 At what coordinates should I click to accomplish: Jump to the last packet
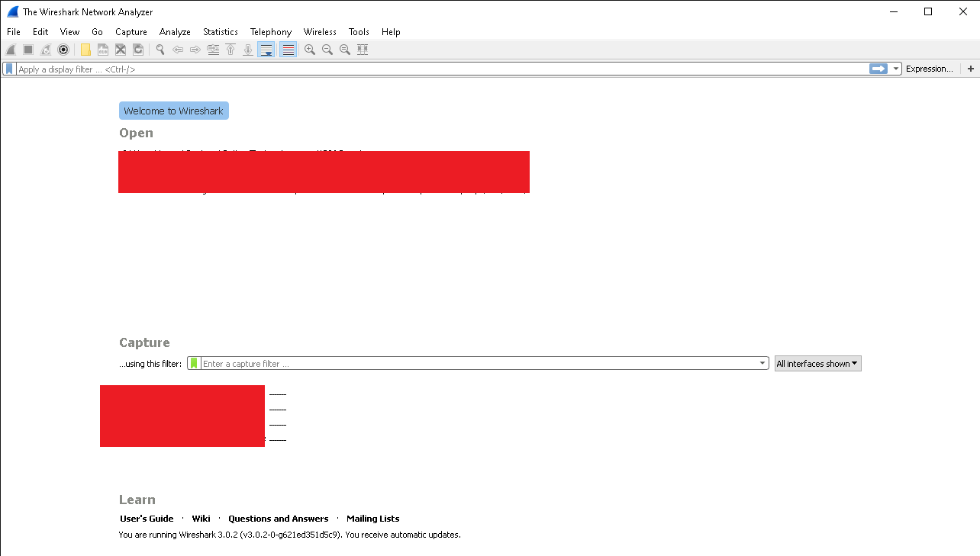(x=248, y=50)
